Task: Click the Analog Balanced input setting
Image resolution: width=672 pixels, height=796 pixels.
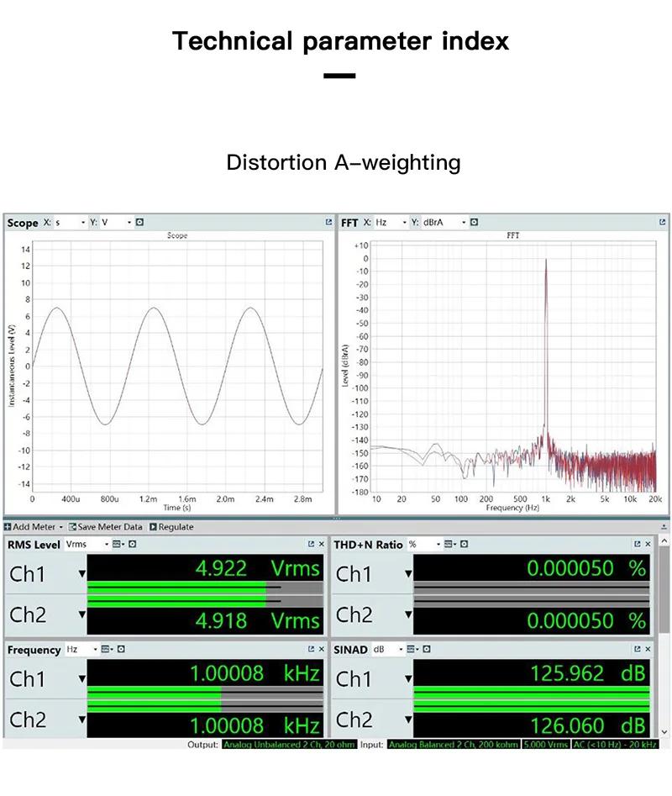Action: pyautogui.click(x=453, y=745)
